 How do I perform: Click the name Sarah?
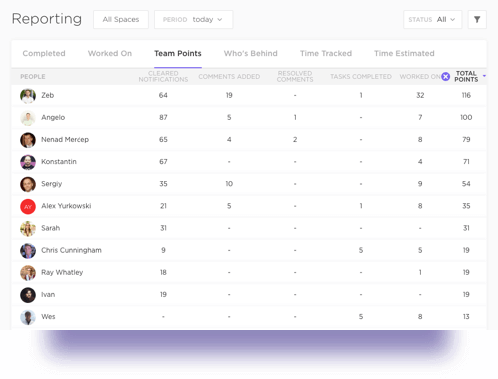51,228
